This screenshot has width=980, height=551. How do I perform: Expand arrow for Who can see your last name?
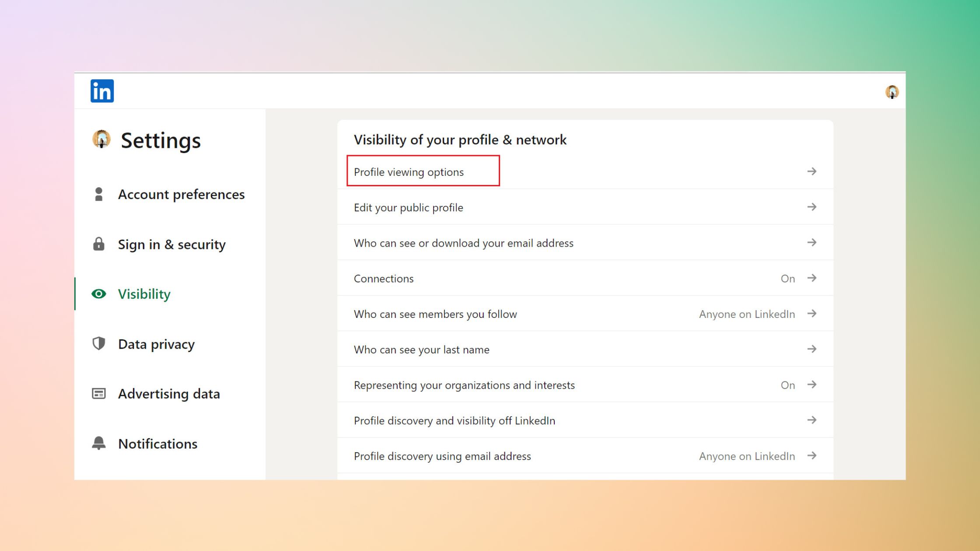click(812, 349)
